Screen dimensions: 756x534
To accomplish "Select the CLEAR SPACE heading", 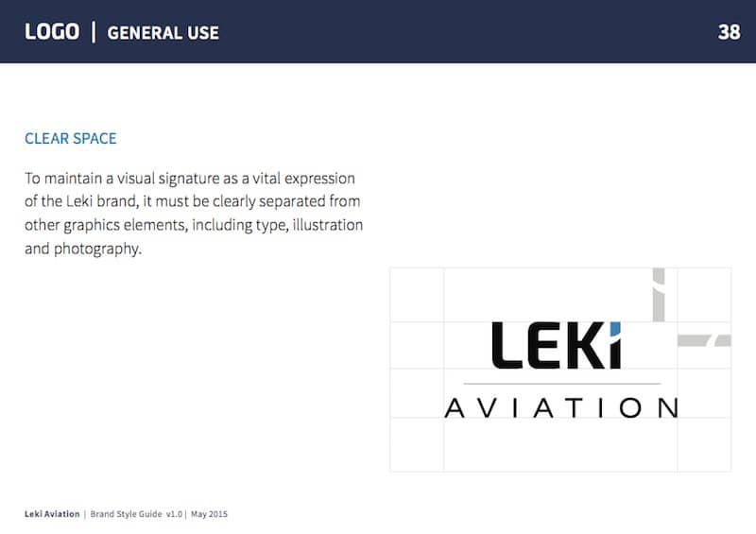I will tap(70, 138).
